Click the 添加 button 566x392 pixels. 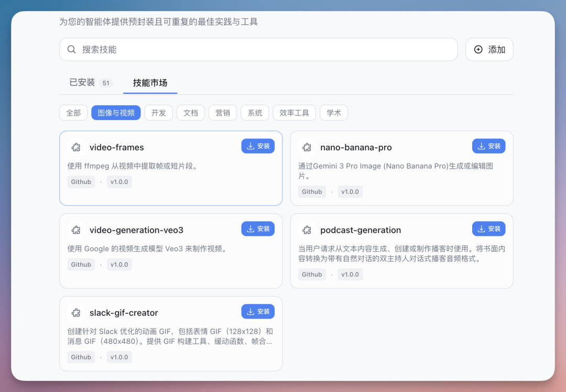489,49
